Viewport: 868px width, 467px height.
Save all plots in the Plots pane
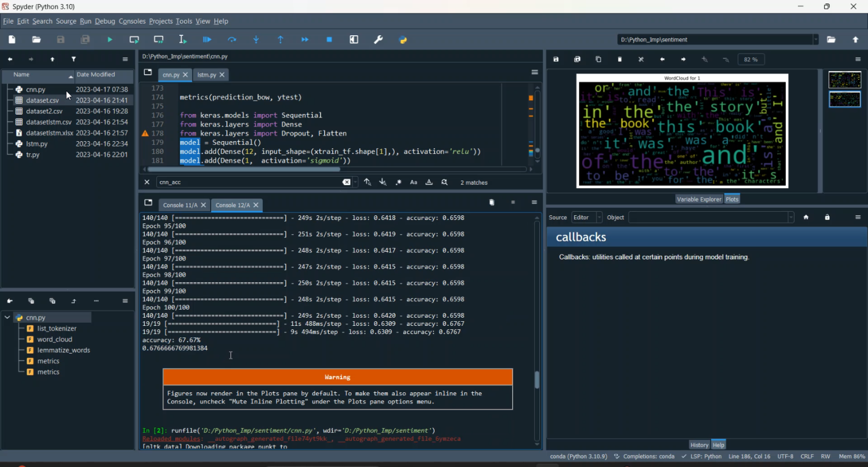pos(577,59)
